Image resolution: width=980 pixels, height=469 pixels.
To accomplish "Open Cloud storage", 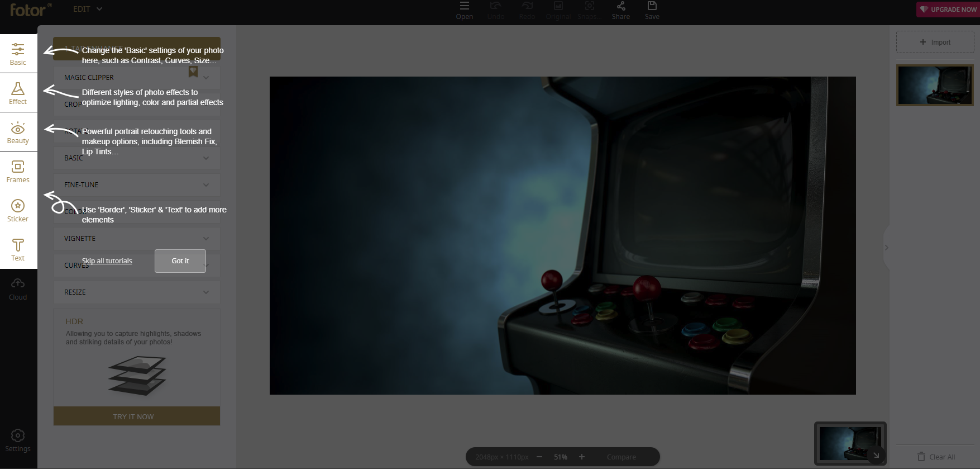I will (x=18, y=288).
